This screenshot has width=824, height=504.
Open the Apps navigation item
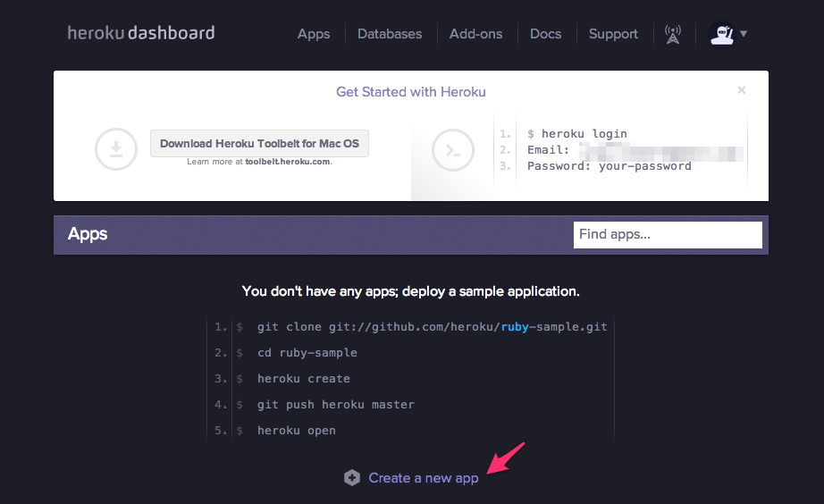coord(314,34)
